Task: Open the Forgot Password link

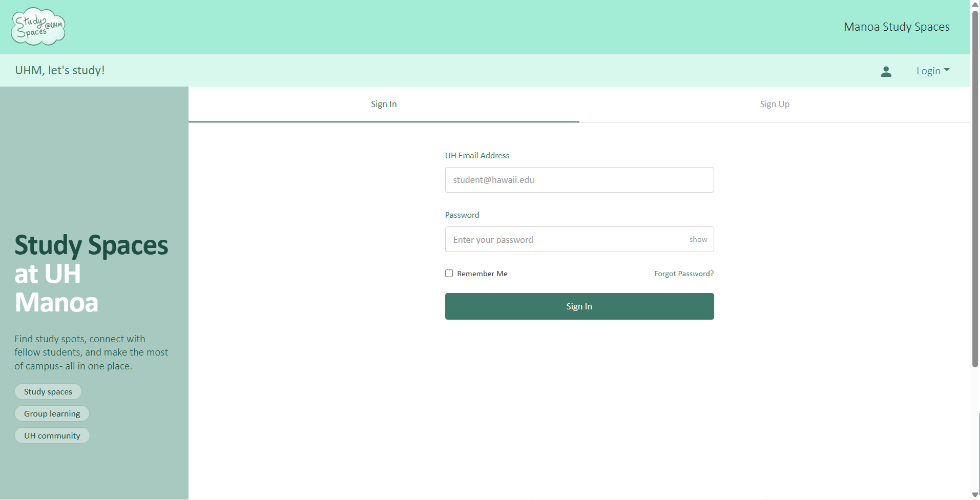Action: tap(683, 274)
